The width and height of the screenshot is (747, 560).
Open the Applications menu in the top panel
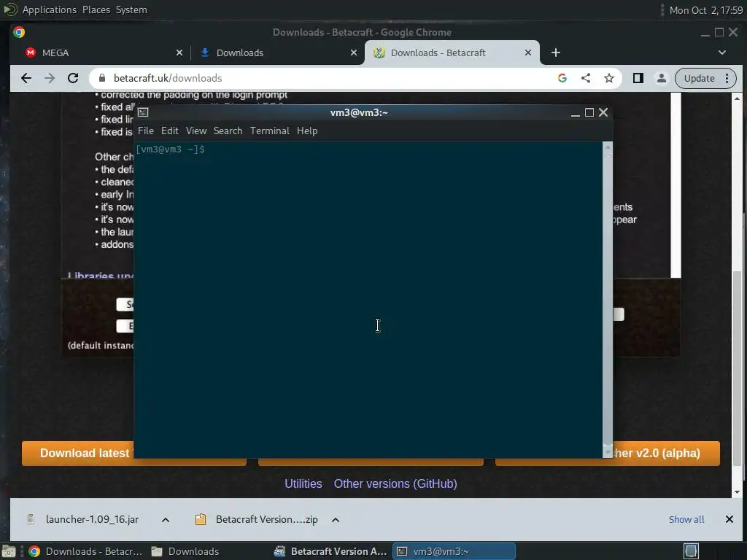(49, 9)
